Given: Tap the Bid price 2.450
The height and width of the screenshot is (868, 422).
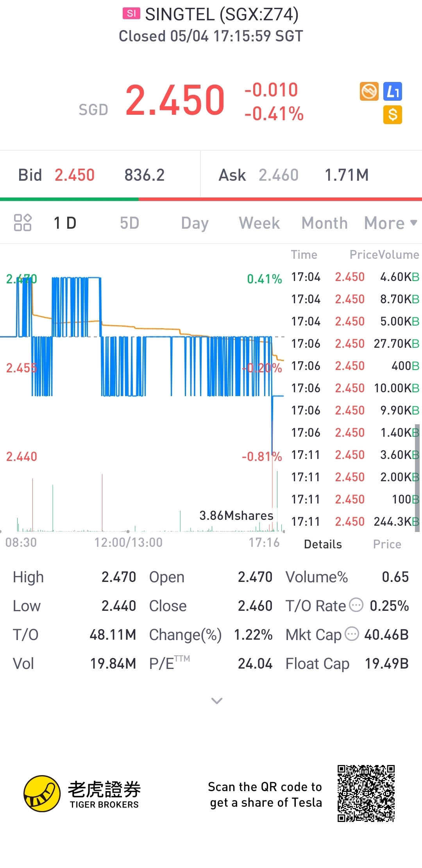Looking at the screenshot, I should click(x=75, y=175).
